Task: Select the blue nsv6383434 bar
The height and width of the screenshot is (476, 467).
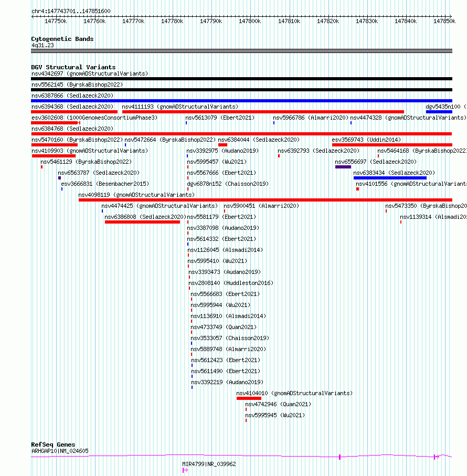Action: [x=390, y=178]
